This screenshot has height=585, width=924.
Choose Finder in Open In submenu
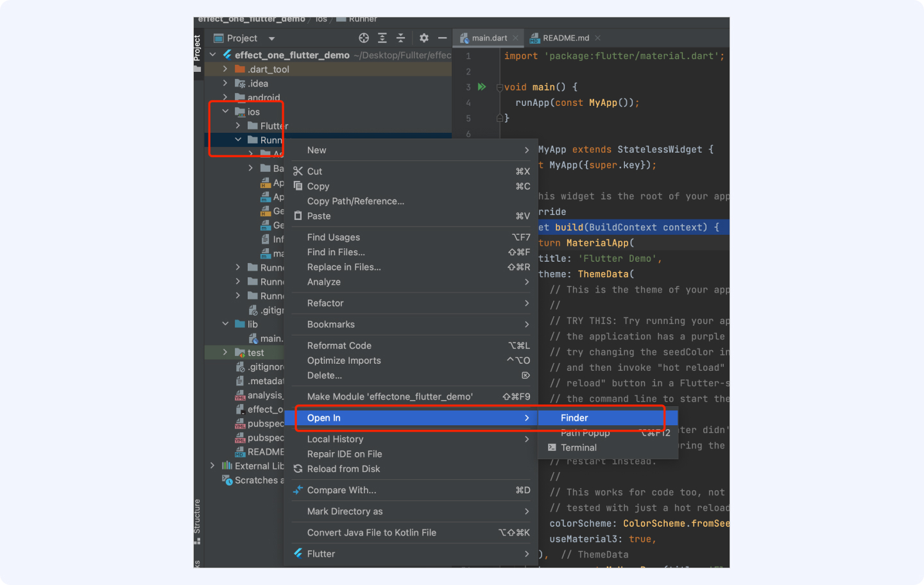(x=608, y=418)
